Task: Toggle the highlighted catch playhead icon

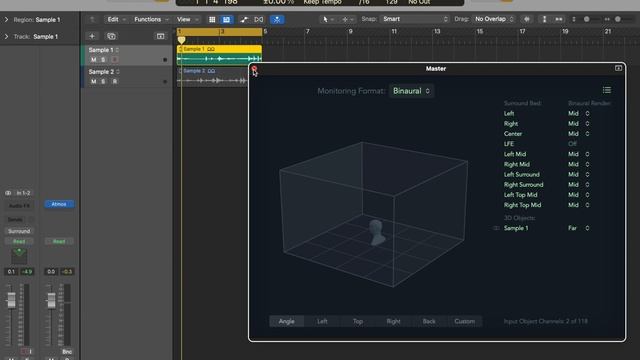Action: pos(277,19)
